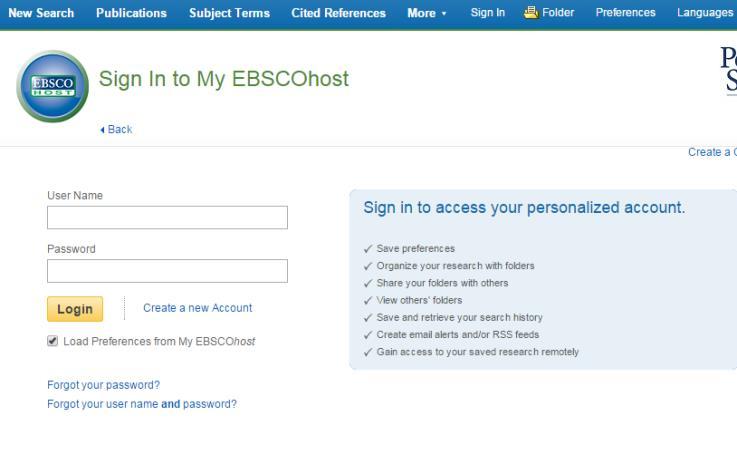
Task: Open Cited References menu item
Action: point(338,13)
